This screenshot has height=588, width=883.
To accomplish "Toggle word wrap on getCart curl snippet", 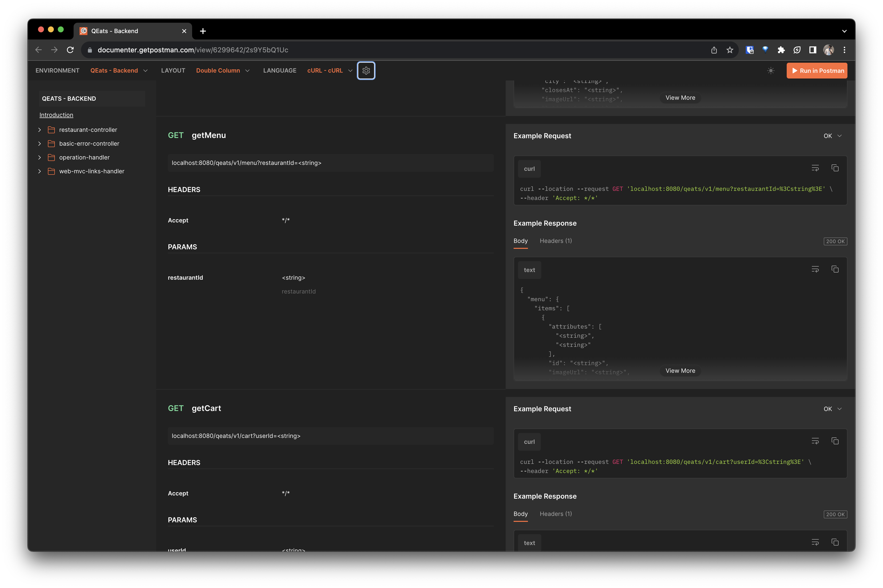I will pos(815,441).
